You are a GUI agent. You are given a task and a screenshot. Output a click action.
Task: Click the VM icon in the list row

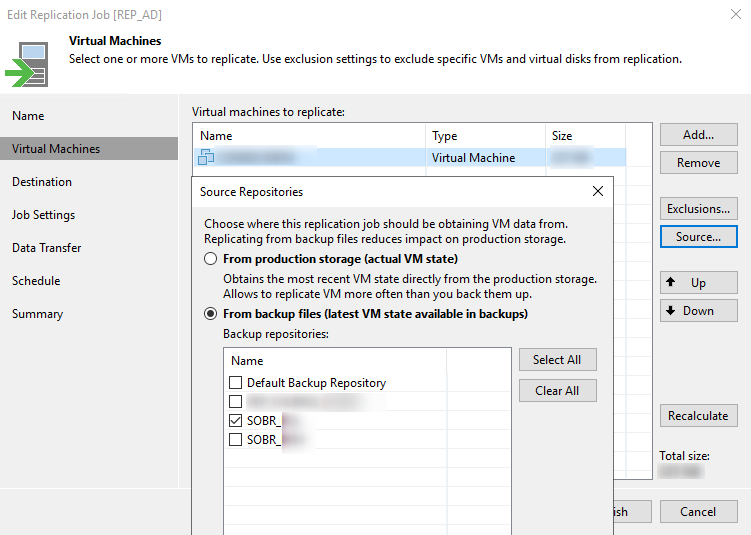click(207, 157)
